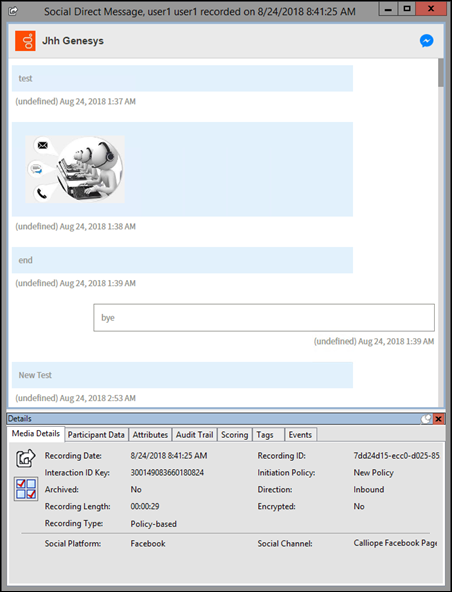Maximize the Social Direct Message window

pyautogui.click(x=407, y=8)
